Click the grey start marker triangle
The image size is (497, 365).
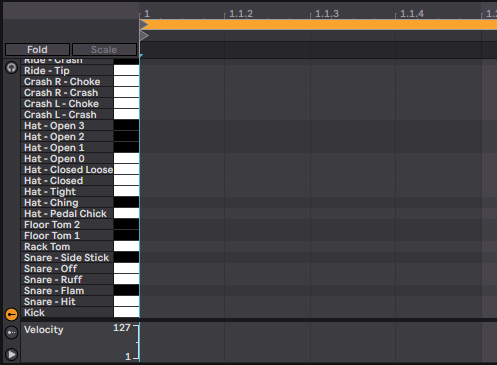[144, 35]
